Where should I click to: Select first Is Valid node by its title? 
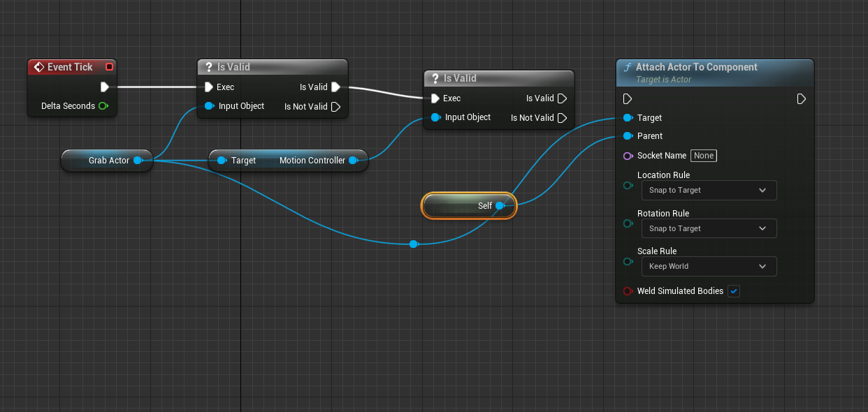tap(233, 67)
